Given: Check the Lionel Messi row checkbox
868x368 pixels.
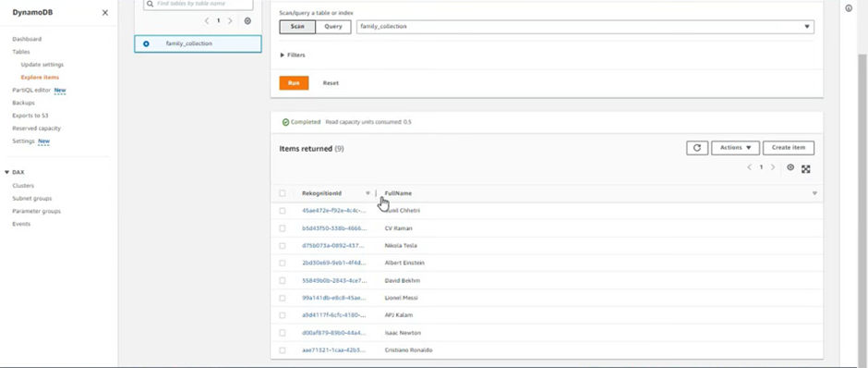Looking at the screenshot, I should pyautogui.click(x=283, y=298).
